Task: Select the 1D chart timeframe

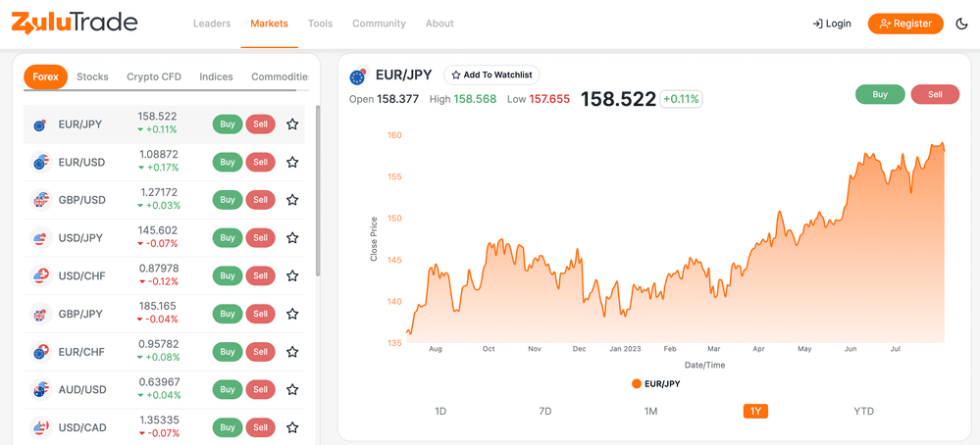Action: click(440, 412)
